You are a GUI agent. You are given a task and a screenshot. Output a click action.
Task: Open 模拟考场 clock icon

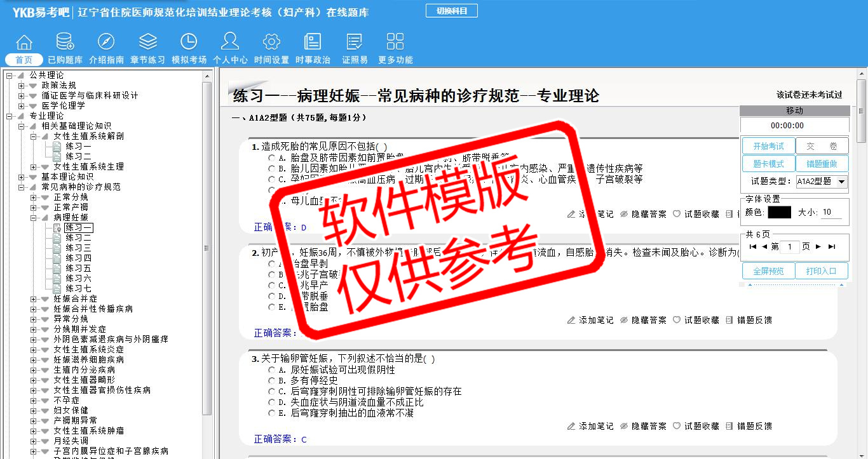click(x=189, y=43)
